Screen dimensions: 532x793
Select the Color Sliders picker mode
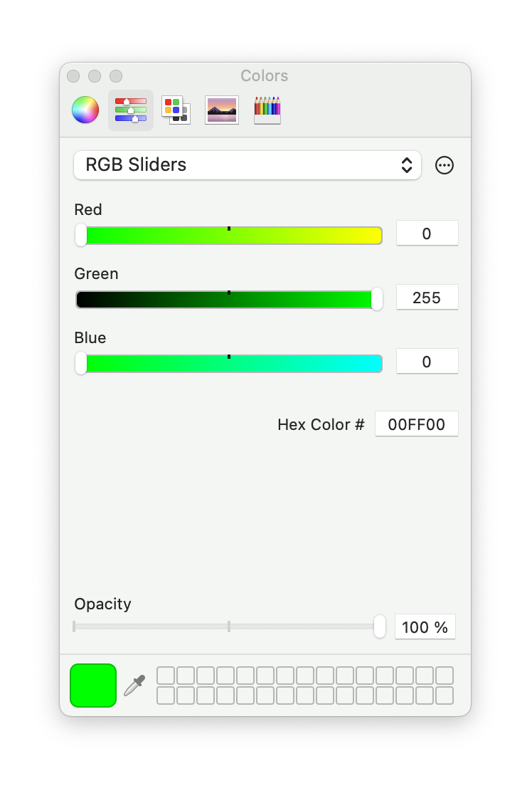coord(131,110)
